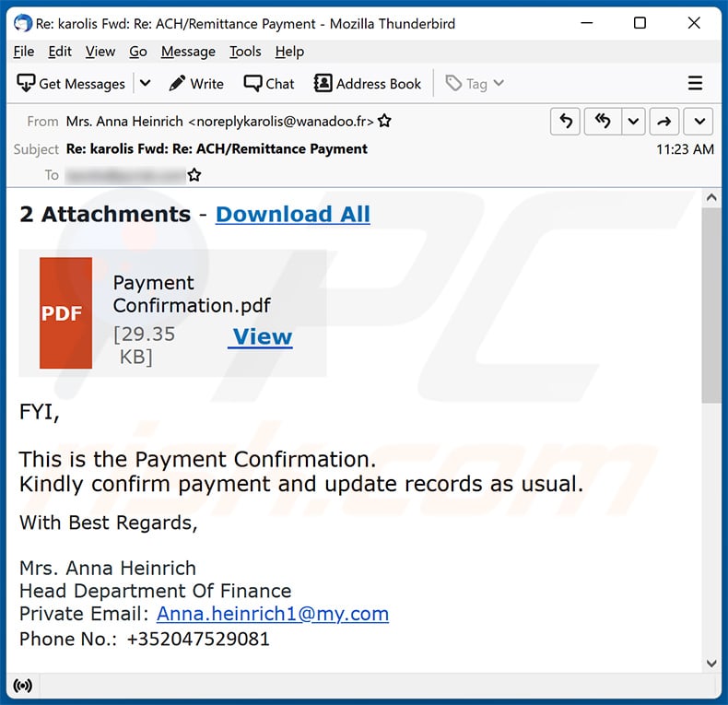Screen dimensions: 728x705
Task: Click the 'Head Department Of Finance' line
Action: [156, 592]
